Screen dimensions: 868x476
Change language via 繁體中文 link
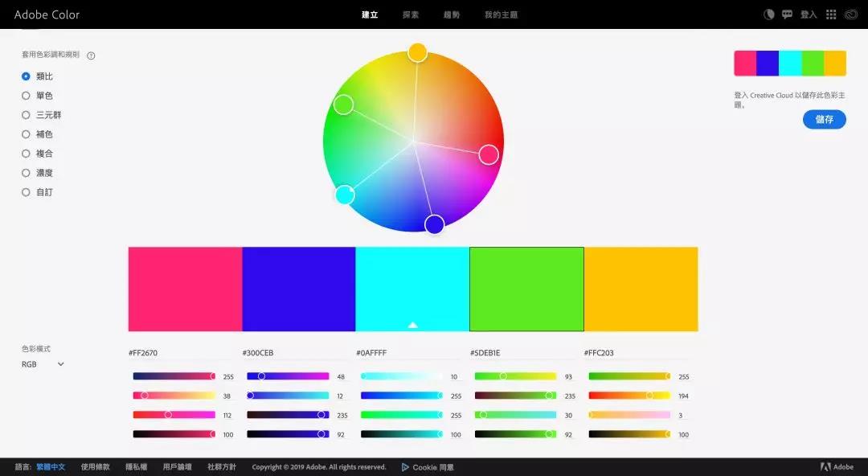point(51,467)
